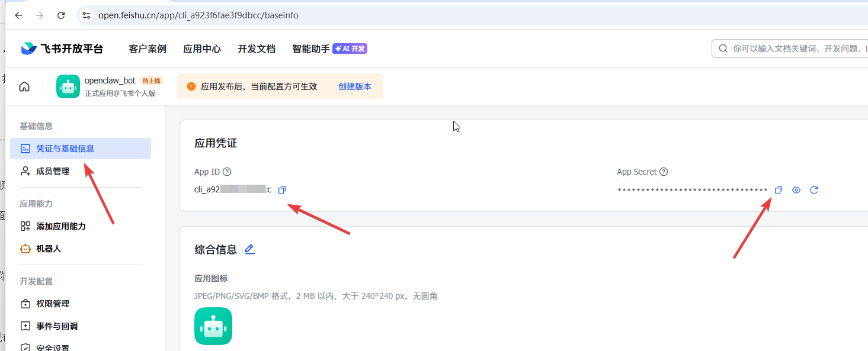This screenshot has width=868, height=351.
Task: Copy the App ID value
Action: click(x=282, y=190)
